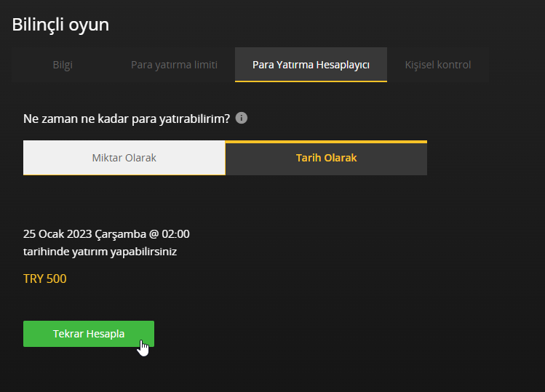This screenshot has width=545, height=392.
Task: Click the word 'Hesapla' on green button
Action: tap(106, 334)
